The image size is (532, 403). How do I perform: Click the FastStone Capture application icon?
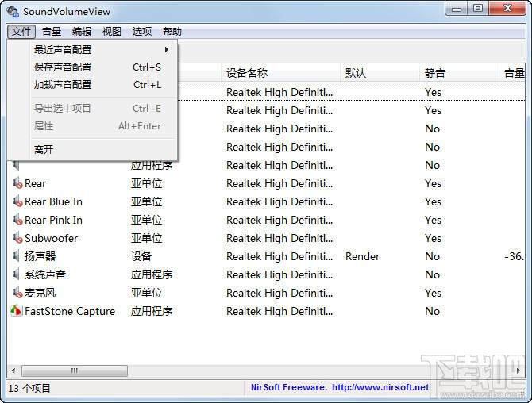click(17, 311)
